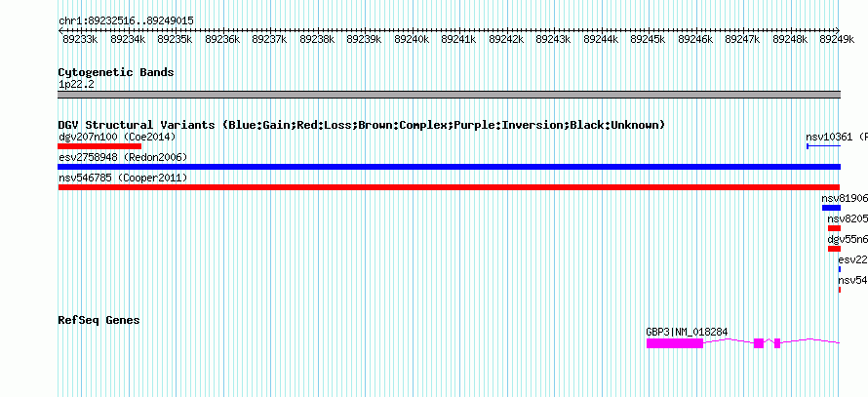Screen dimensions: 868x397
Task: Select the DGV Structural Variants track title
Action: pos(362,125)
